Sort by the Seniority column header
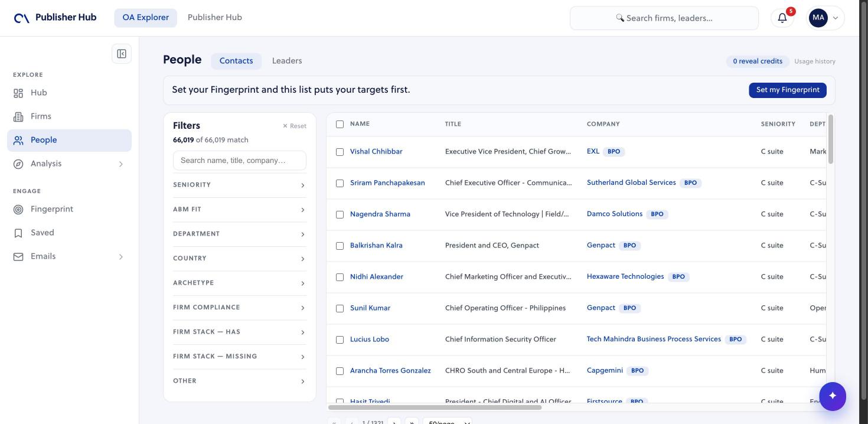The image size is (868, 424). [x=778, y=124]
